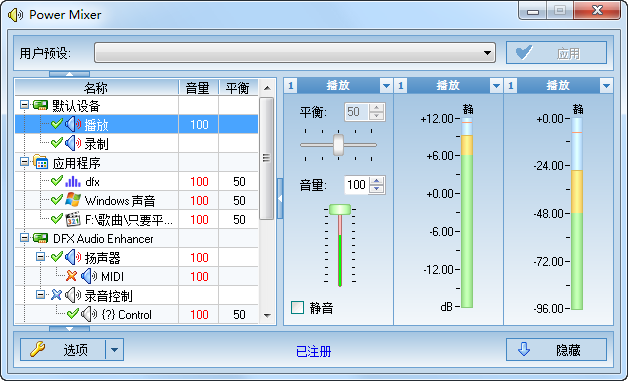Click the device list scrollbar down arrow
This screenshot has width=628, height=381.
267,316
